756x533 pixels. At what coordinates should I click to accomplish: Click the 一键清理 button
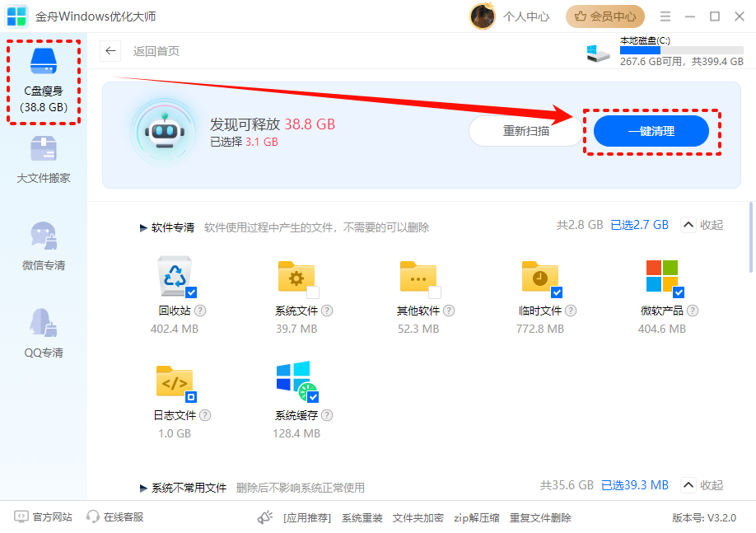(x=651, y=131)
